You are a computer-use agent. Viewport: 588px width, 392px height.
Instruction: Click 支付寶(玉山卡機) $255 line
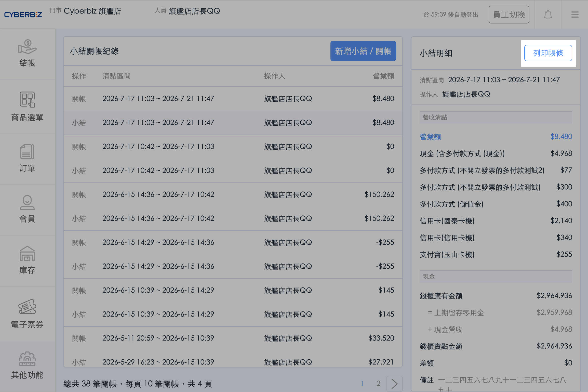pyautogui.click(x=496, y=254)
